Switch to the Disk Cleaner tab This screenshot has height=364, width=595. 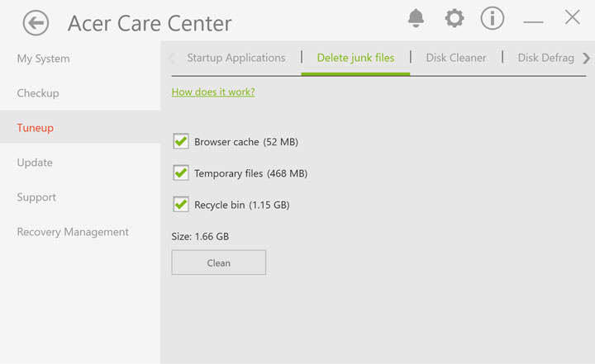456,58
